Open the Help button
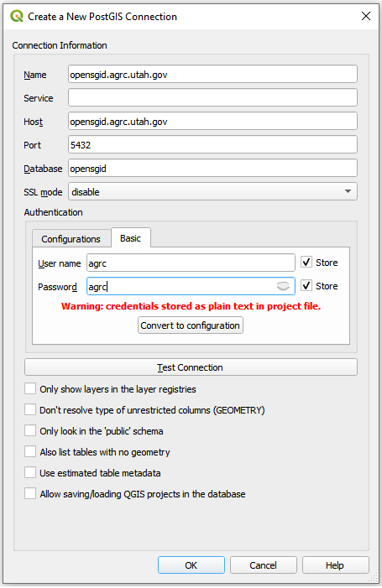The height and width of the screenshot is (588, 382). (x=335, y=565)
